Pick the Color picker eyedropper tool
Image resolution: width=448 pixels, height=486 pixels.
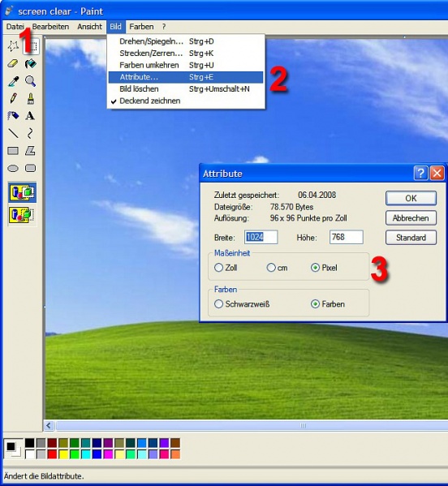13,81
